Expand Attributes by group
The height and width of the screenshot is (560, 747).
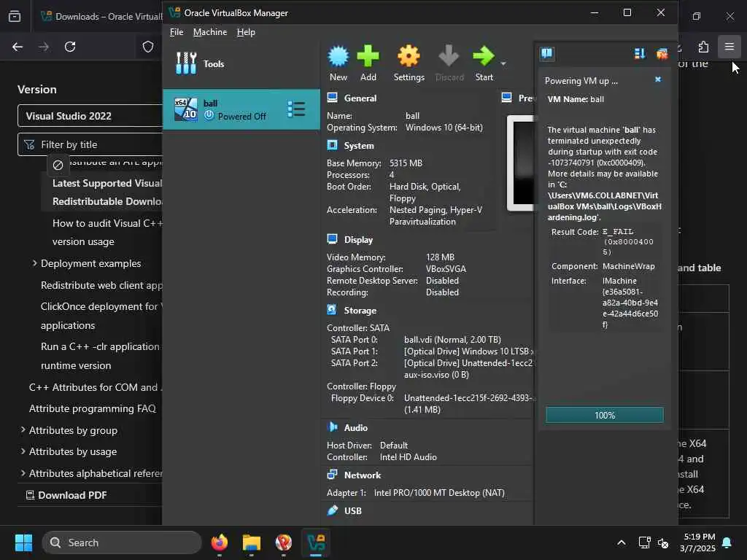[23, 429]
